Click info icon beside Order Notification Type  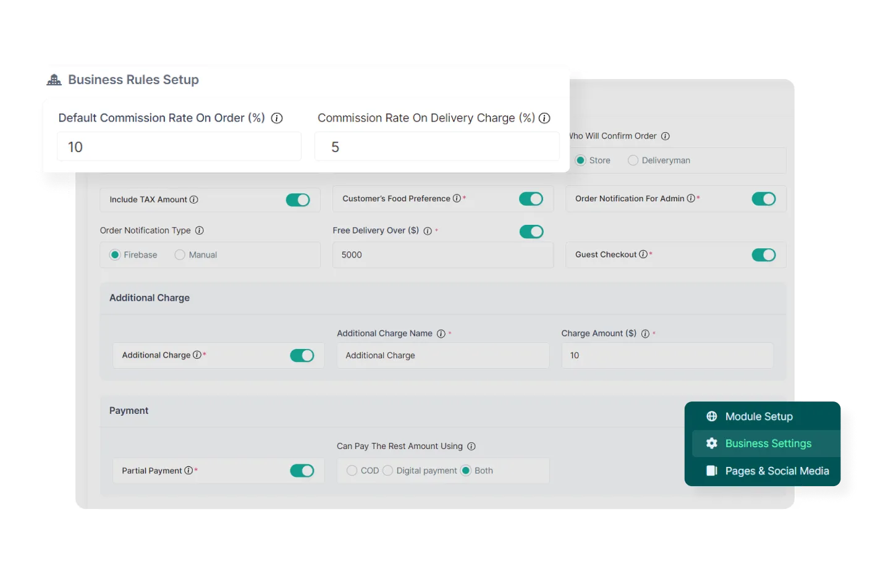200,230
